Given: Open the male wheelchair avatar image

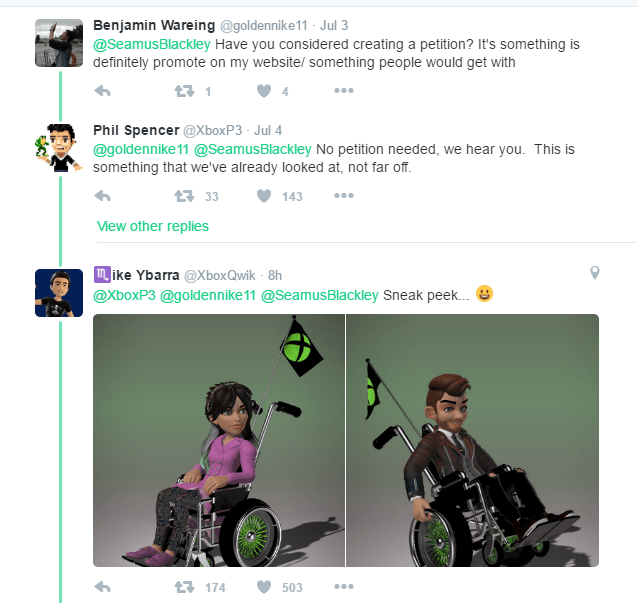Looking at the screenshot, I should 472,440.
